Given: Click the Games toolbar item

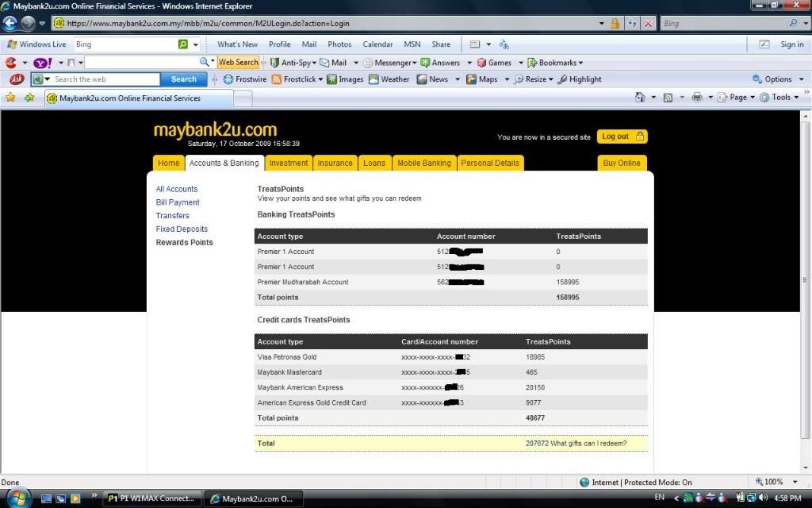Looking at the screenshot, I should click(x=494, y=63).
